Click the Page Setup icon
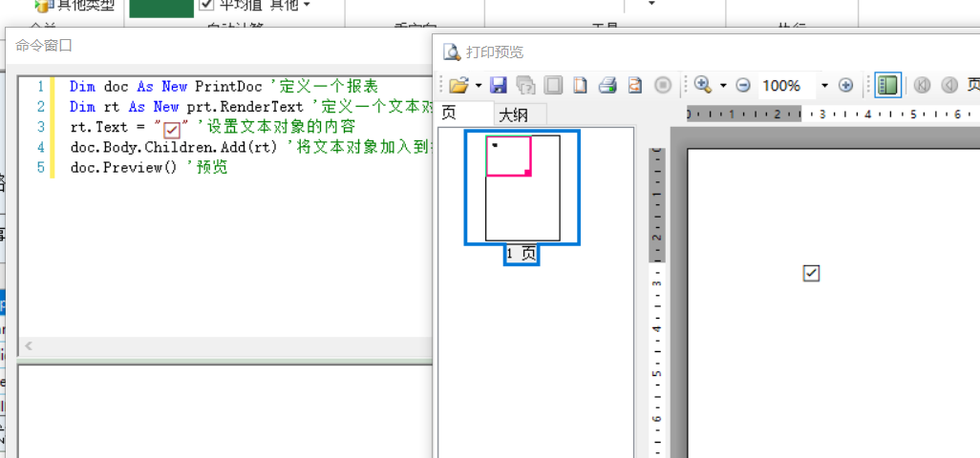The image size is (980, 458). click(x=580, y=86)
